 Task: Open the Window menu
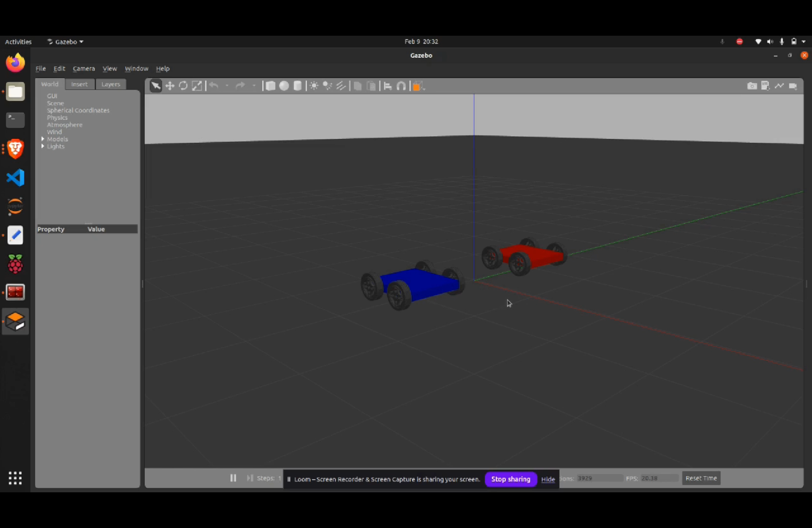136,68
